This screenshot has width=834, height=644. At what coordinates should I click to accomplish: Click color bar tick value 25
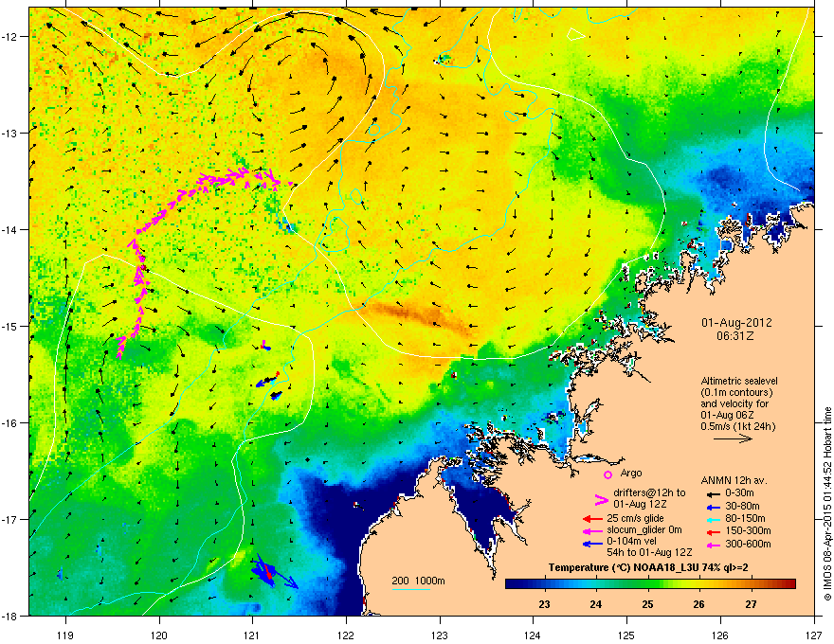pos(647,604)
